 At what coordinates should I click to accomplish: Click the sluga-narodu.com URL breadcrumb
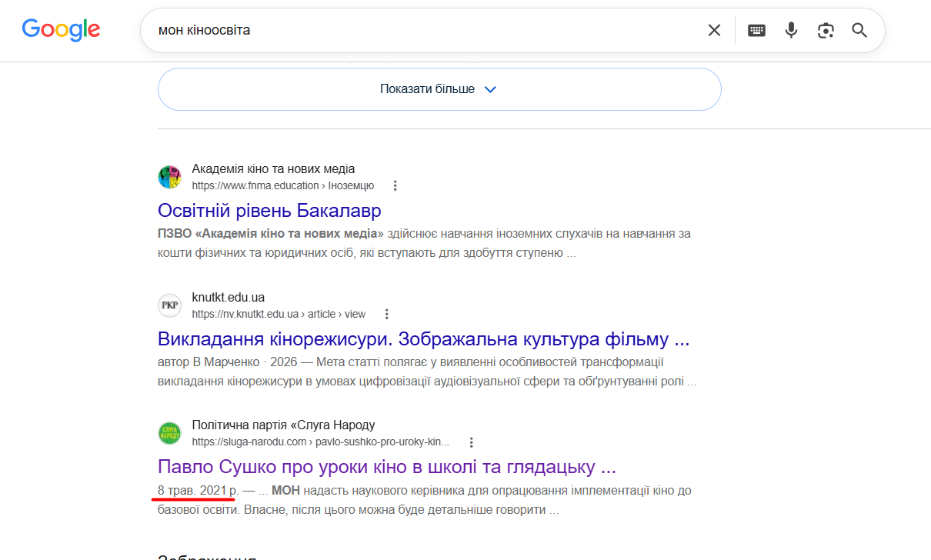tap(320, 442)
